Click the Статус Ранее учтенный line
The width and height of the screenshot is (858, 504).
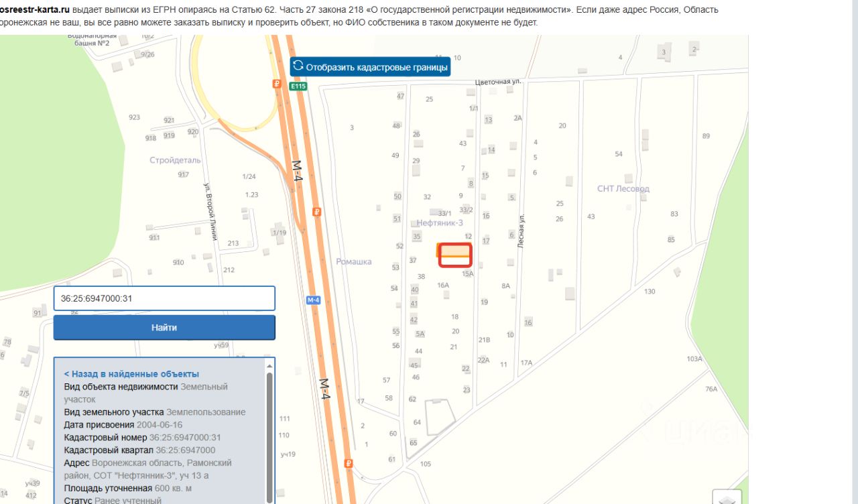[113, 501]
